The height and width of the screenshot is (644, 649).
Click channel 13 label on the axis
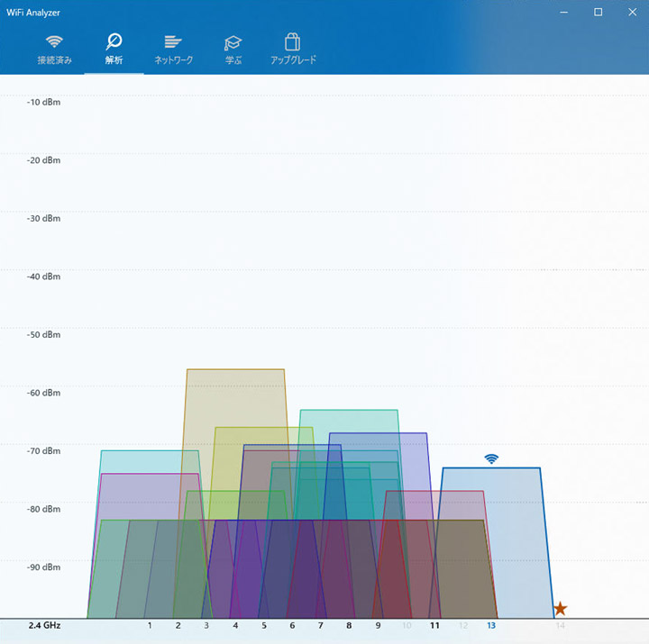pos(491,625)
